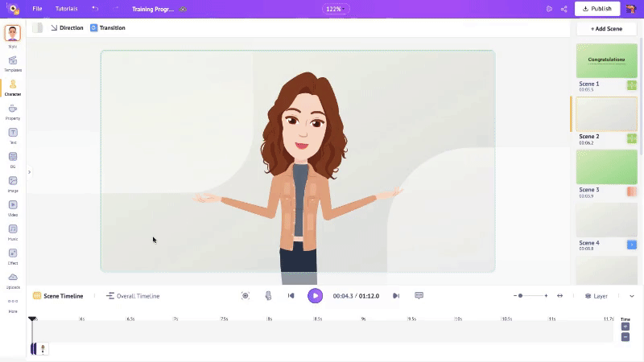Click Scene 1 transition icon
The height and width of the screenshot is (362, 644).
pos(632,85)
